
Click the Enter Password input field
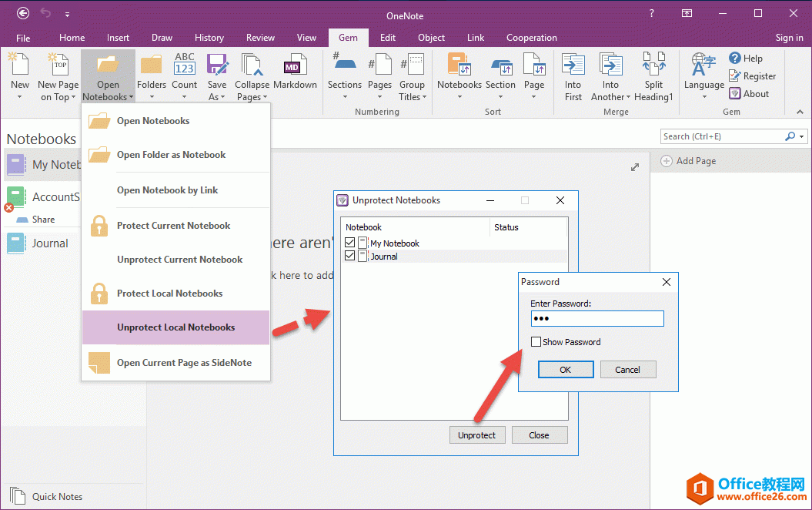[x=596, y=319]
